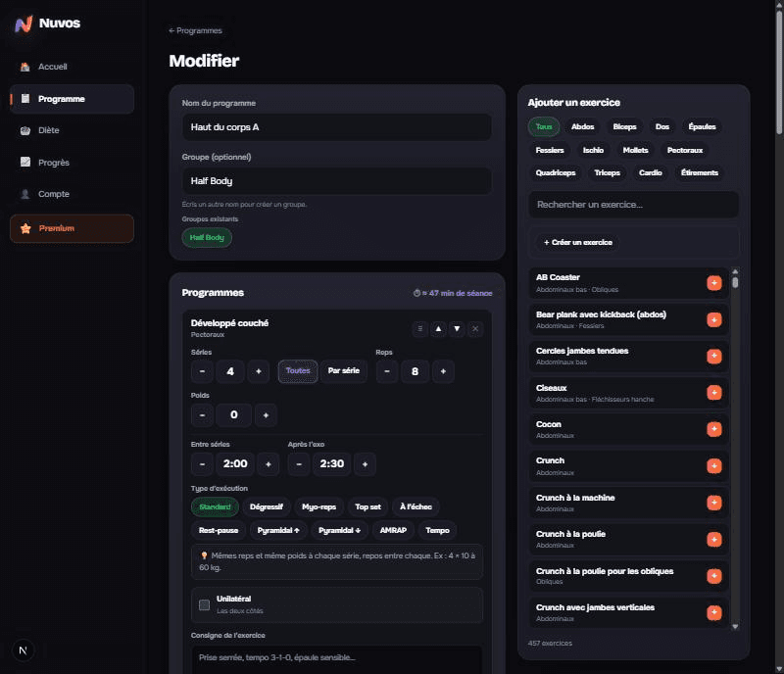Add Crunch à la poulie pour les obliques
Viewport: 784px width, 674px height.
(714, 576)
